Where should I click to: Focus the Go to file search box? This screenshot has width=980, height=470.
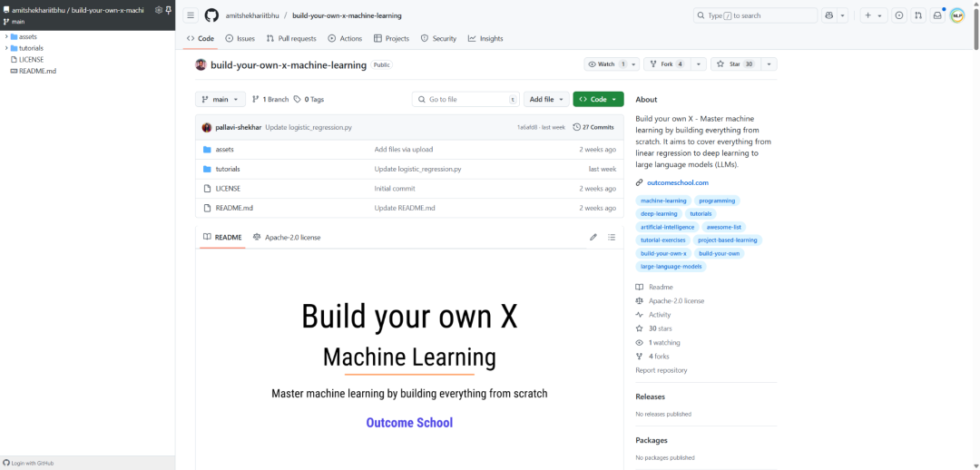pos(465,100)
